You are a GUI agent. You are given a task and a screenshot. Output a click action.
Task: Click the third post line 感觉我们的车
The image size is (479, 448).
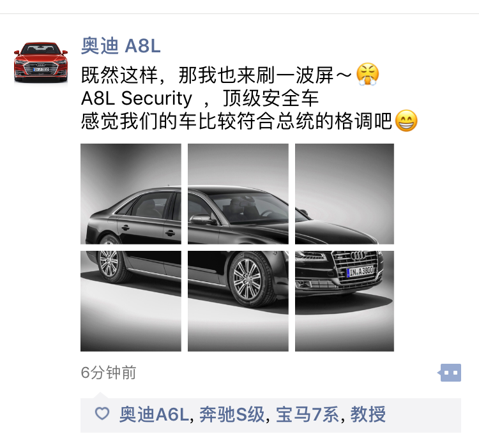point(249,121)
